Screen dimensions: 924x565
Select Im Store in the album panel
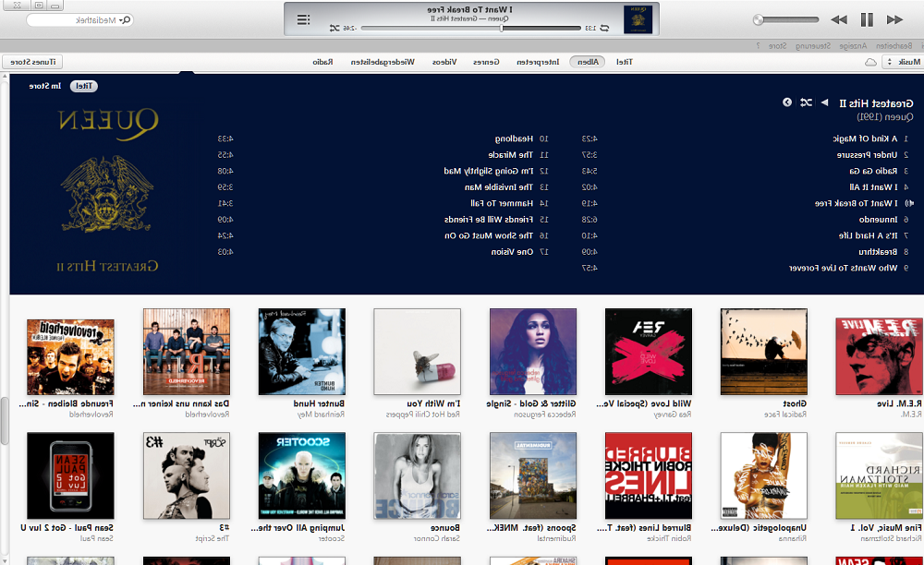pos(44,86)
